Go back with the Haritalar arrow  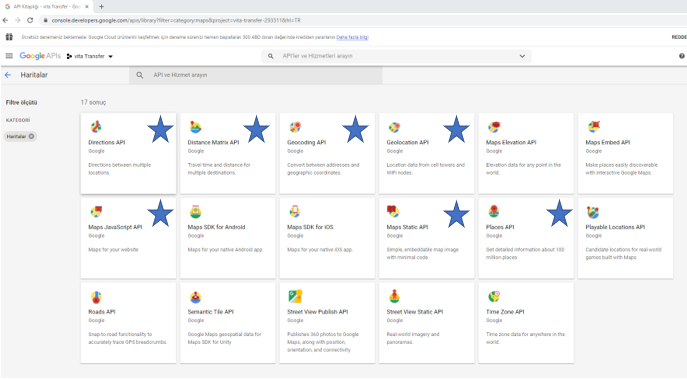coord(7,75)
